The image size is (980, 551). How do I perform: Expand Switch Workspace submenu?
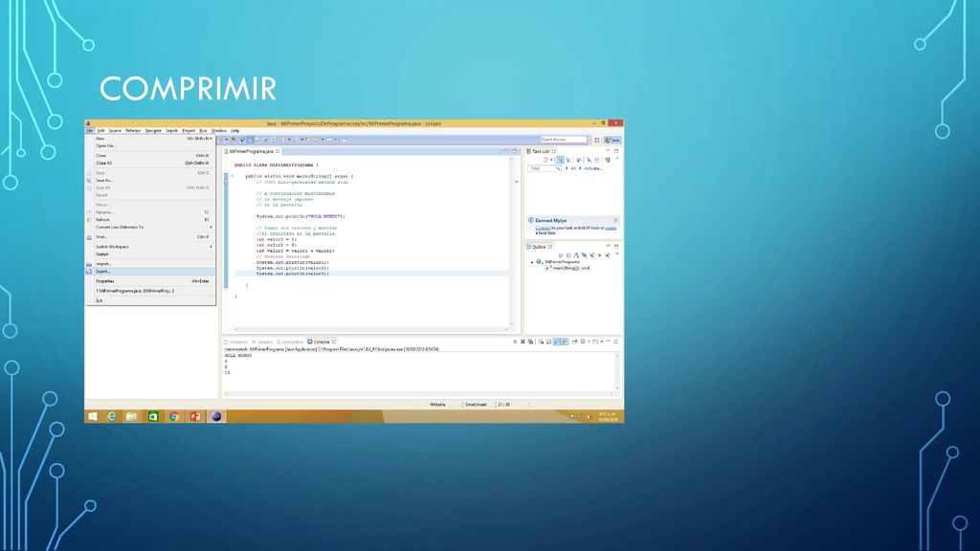coord(150,247)
